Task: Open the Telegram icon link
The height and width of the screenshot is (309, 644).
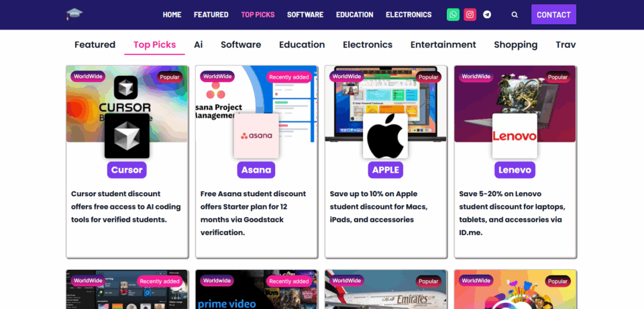Action: pyautogui.click(x=487, y=14)
